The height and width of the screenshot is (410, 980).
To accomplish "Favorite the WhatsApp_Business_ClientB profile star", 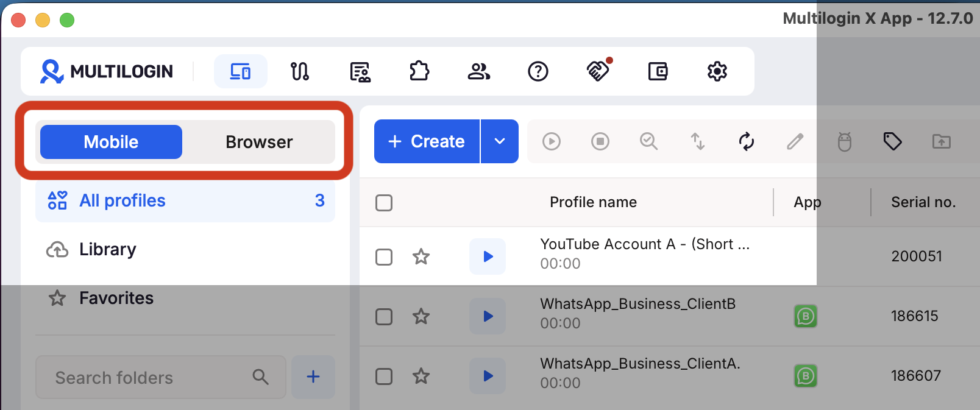I will (x=421, y=316).
